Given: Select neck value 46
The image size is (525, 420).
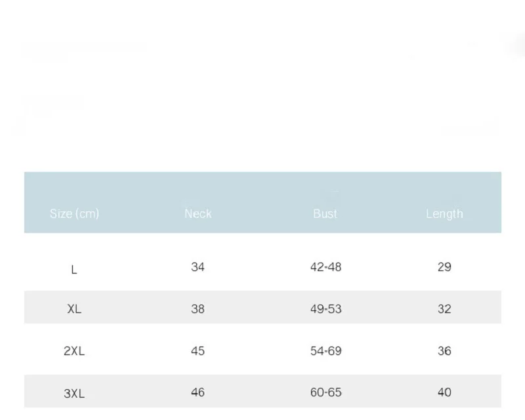Looking at the screenshot, I should [x=198, y=392].
